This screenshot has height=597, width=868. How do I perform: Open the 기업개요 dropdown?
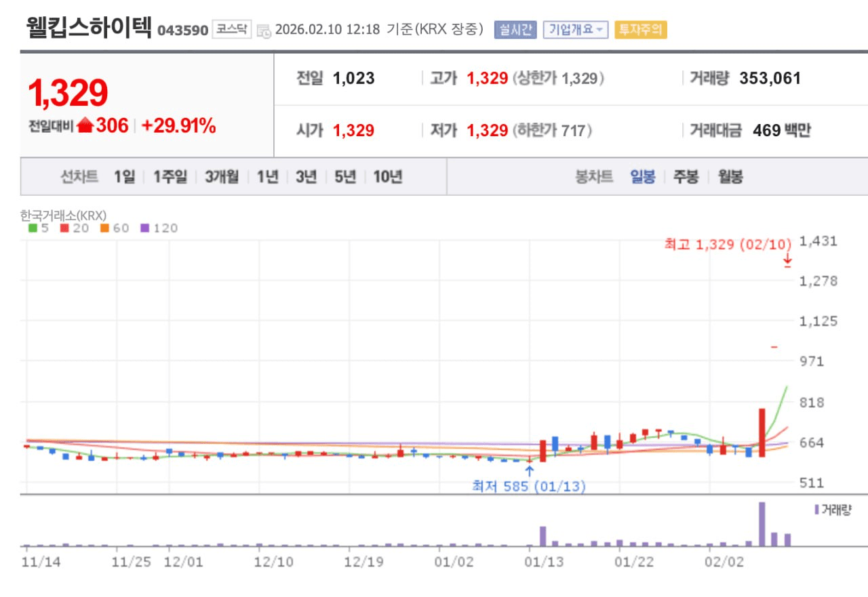tap(575, 29)
